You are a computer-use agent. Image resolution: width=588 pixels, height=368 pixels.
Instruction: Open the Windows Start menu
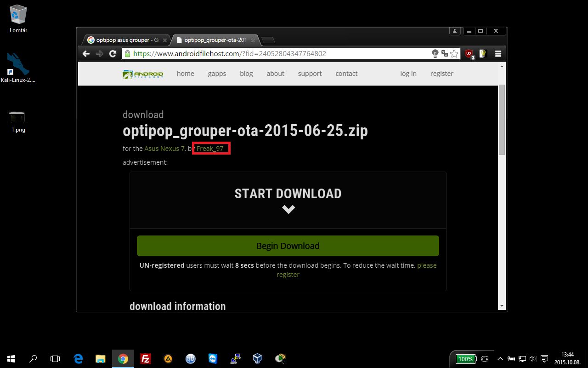11,359
